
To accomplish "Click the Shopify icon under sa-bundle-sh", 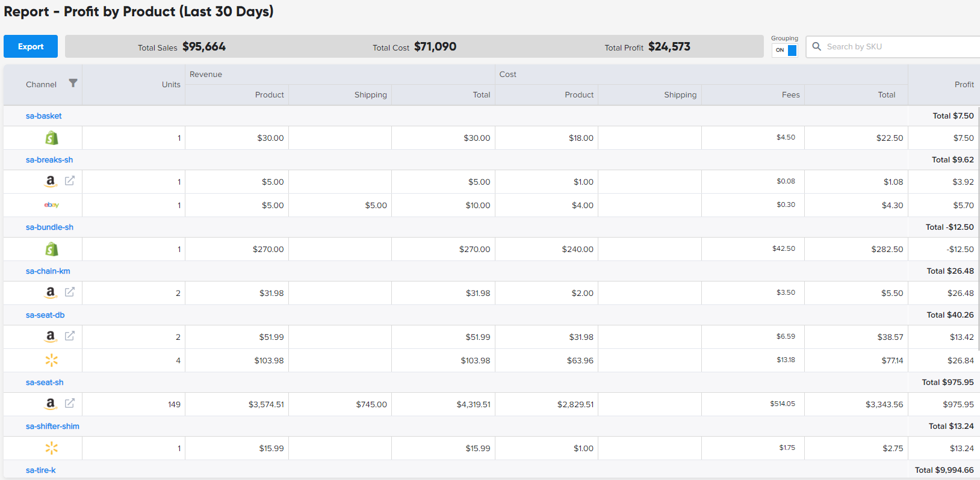I will coord(52,249).
